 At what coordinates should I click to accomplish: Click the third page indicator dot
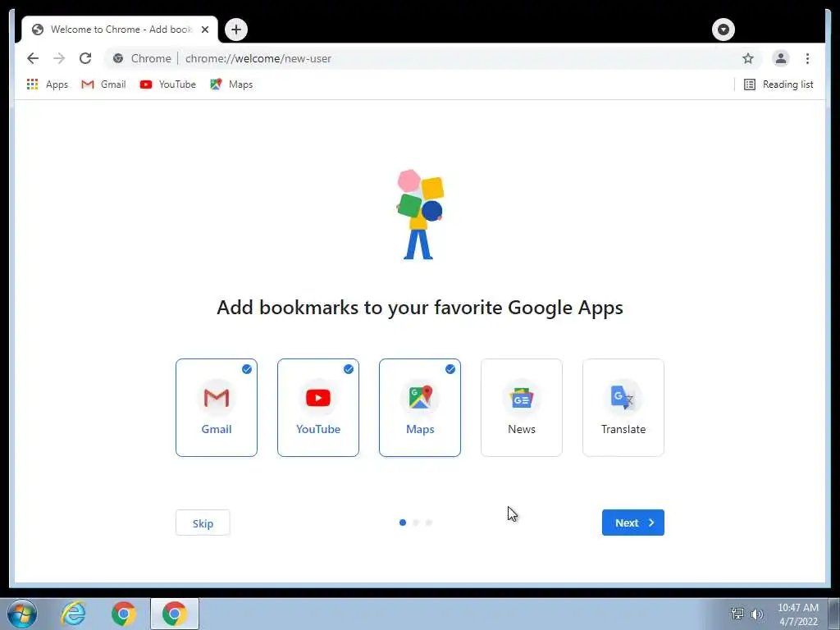click(428, 523)
